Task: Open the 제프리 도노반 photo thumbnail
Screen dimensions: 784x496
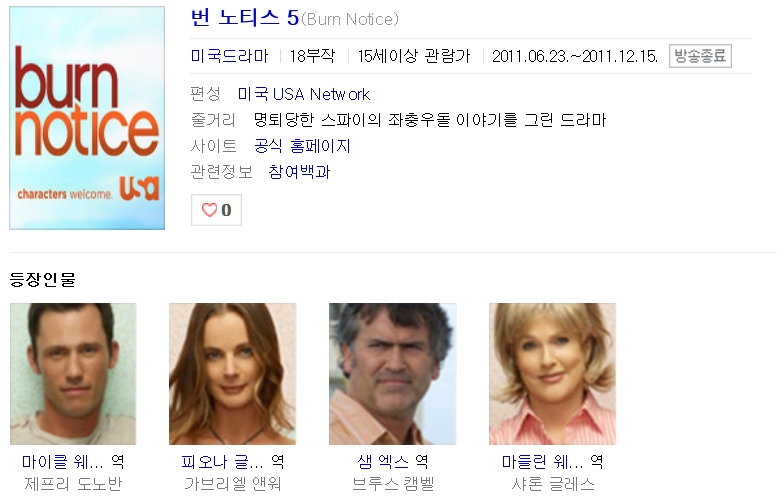Action: click(x=73, y=374)
